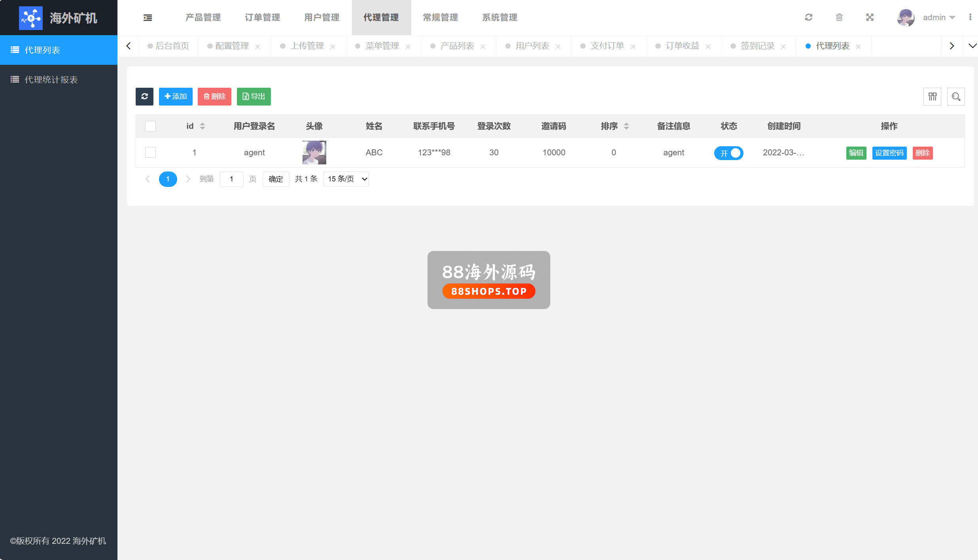This screenshot has height=560, width=978.
Task: Click the vertical more-options dots icon
Action: [x=970, y=17]
